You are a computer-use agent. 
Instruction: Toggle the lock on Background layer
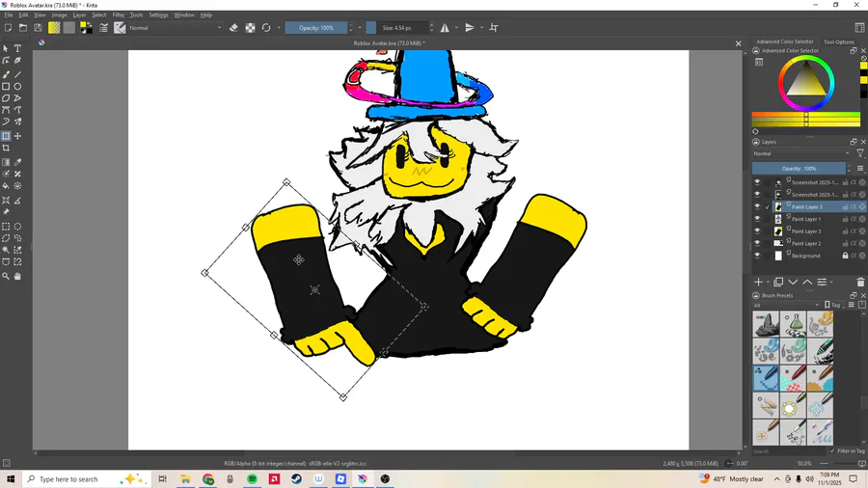point(845,256)
